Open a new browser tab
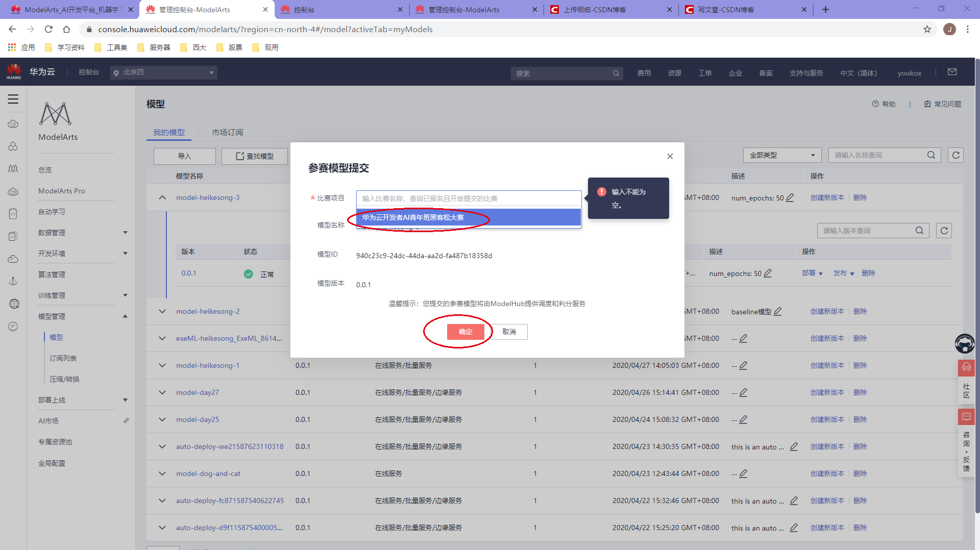980x550 pixels. pos(825,9)
